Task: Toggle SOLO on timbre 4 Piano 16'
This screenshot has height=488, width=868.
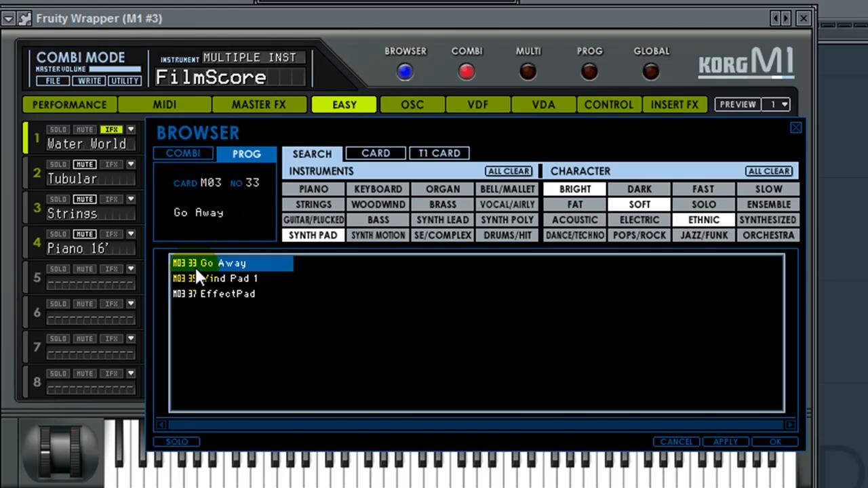Action: (x=58, y=235)
